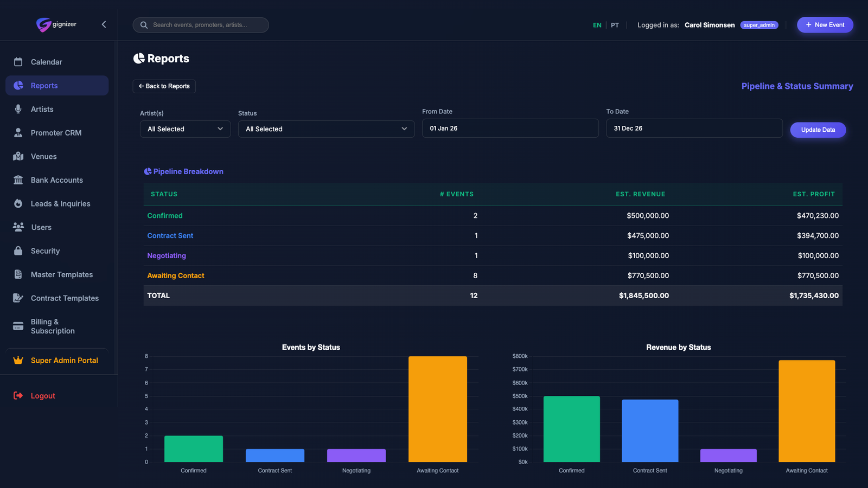Focus the search events field
Screen dimensions: 868x488
tap(201, 25)
